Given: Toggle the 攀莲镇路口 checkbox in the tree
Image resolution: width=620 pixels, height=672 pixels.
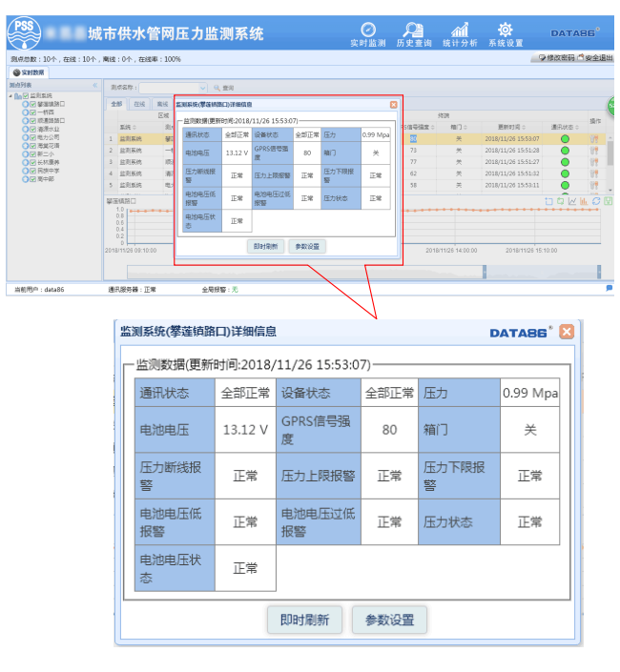Looking at the screenshot, I should [32, 104].
